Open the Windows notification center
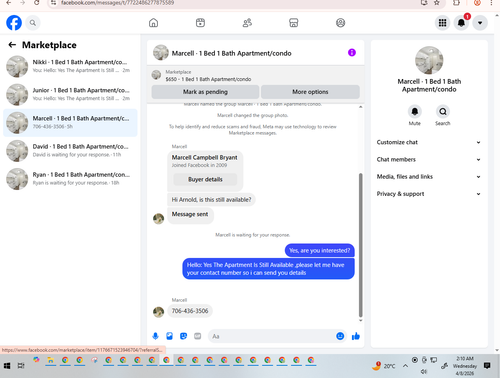The width and height of the screenshot is (500, 378). point(487,366)
